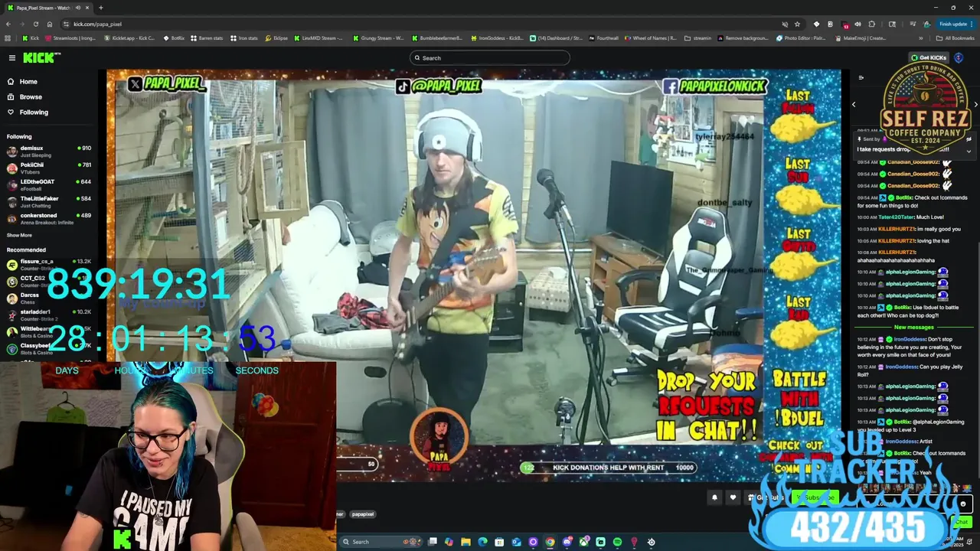Open the user profile avatar

click(959, 57)
